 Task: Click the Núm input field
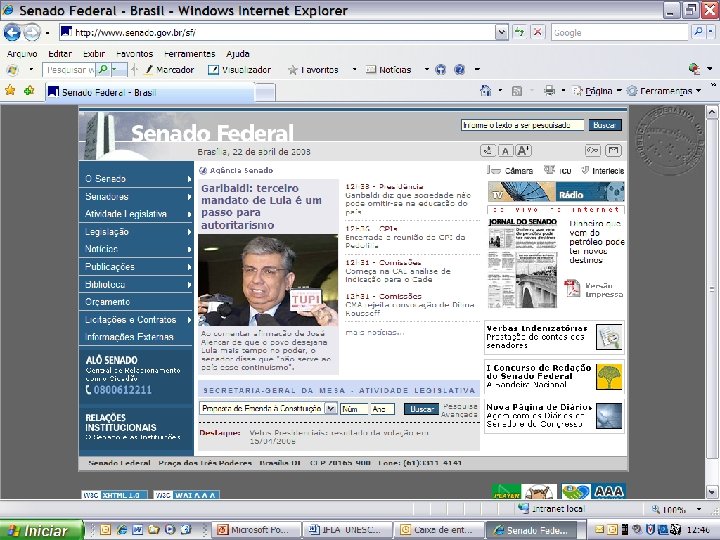tap(354, 409)
